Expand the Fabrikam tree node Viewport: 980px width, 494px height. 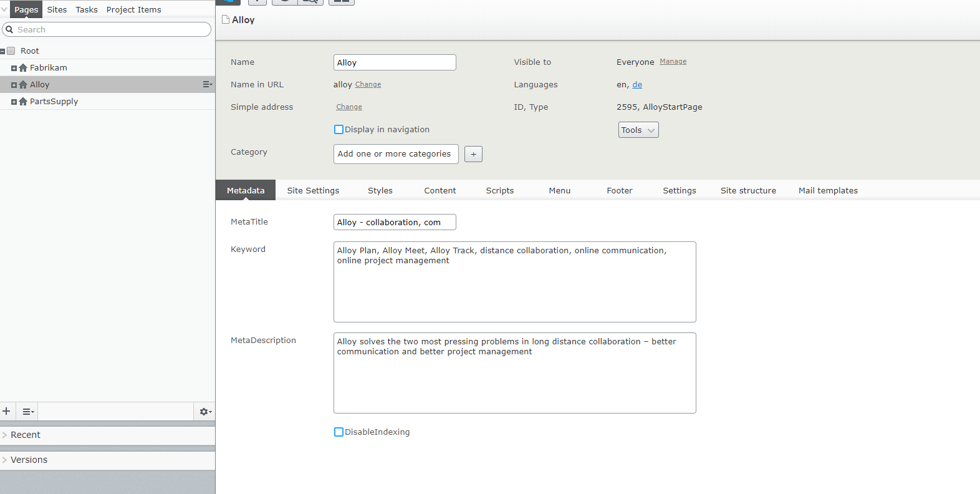14,68
